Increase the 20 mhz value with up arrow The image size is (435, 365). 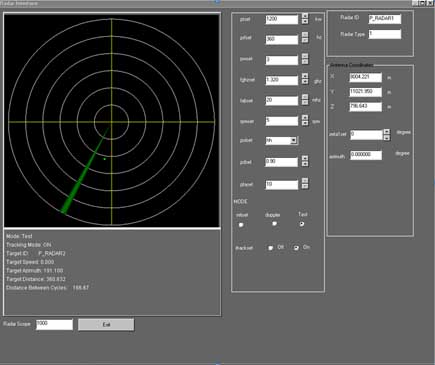(x=305, y=97)
